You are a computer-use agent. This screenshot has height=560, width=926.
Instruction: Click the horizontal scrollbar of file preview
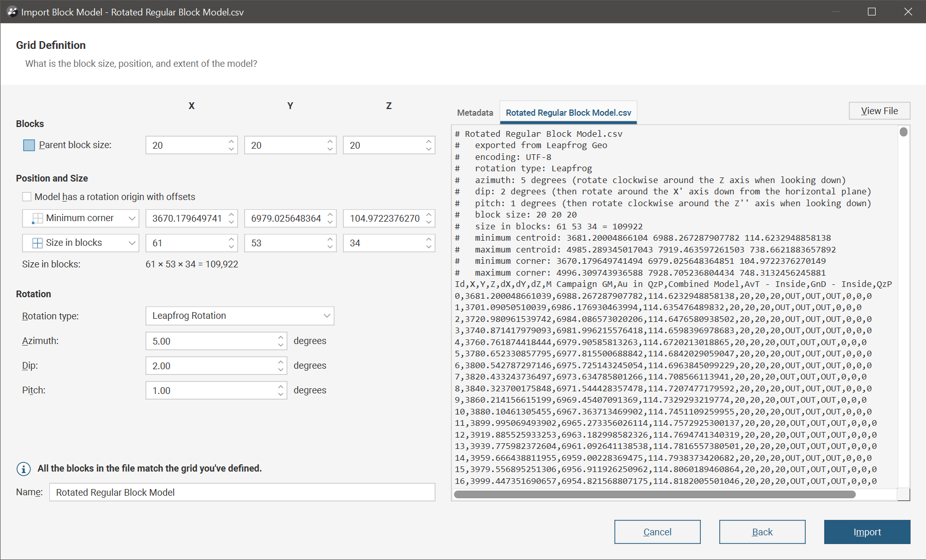[x=654, y=495]
